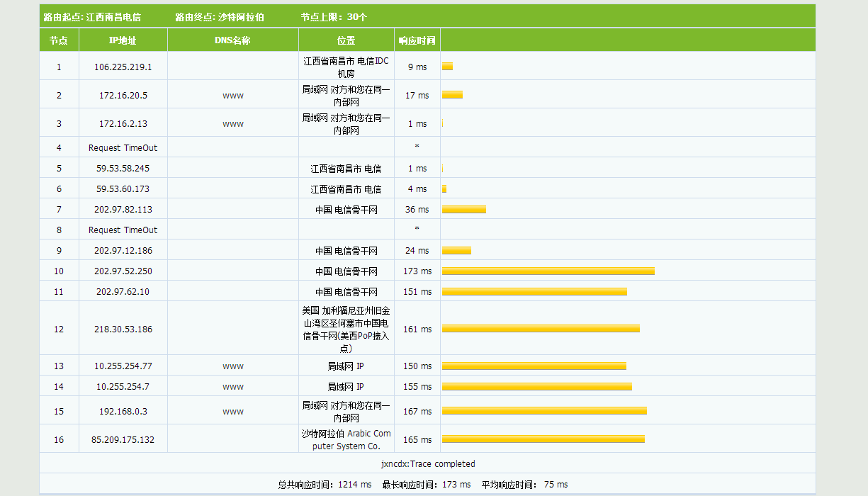Click the response bar for node 7
868x496 pixels.
463,210
